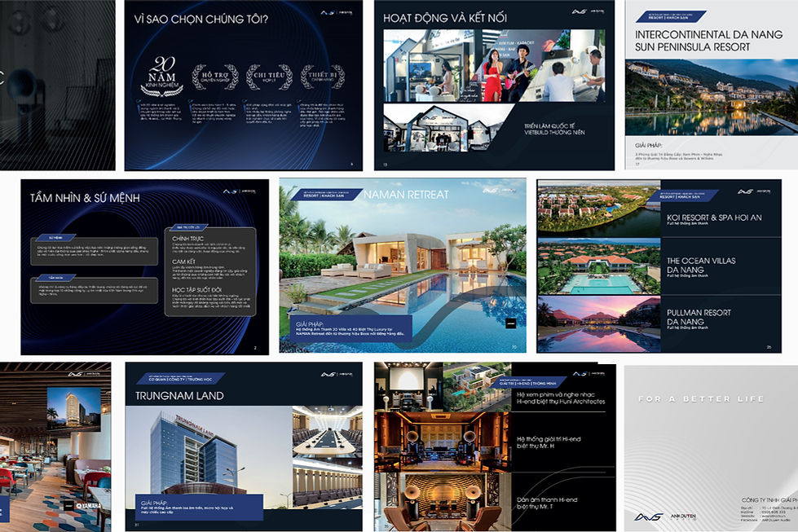
Task: Click 'Triển lãm quốc tế Vietbuild thường niên' caption
Action: [x=554, y=130]
